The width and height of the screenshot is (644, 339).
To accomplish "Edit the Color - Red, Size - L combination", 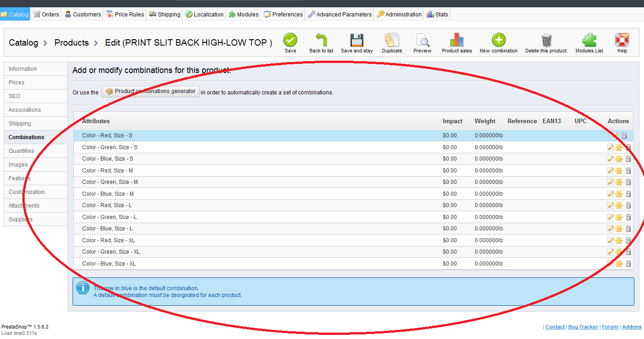I will (x=610, y=205).
